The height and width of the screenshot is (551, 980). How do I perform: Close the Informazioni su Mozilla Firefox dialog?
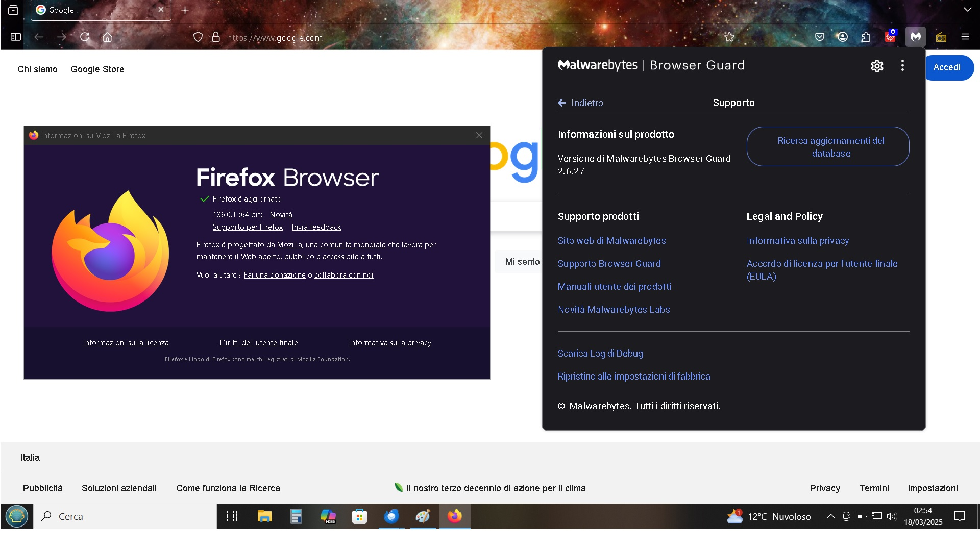[x=479, y=135]
